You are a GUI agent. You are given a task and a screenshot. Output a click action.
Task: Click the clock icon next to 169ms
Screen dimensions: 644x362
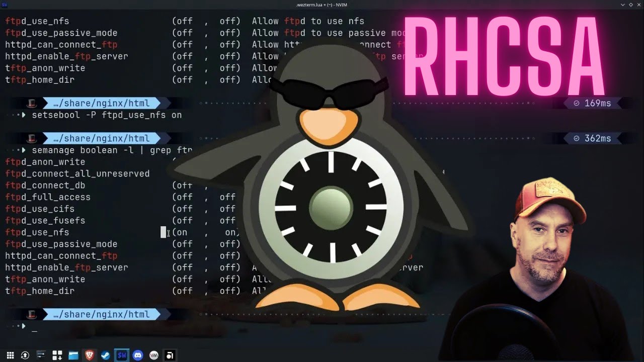577,104
